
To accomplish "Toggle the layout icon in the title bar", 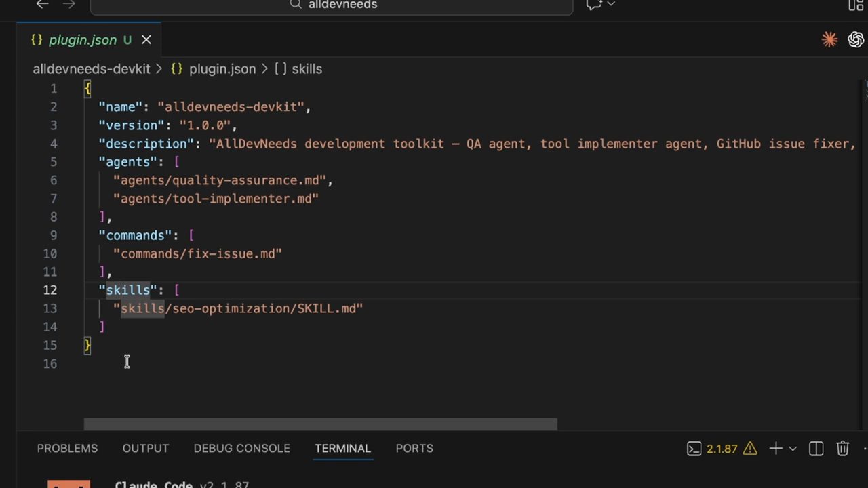I will point(857,5).
